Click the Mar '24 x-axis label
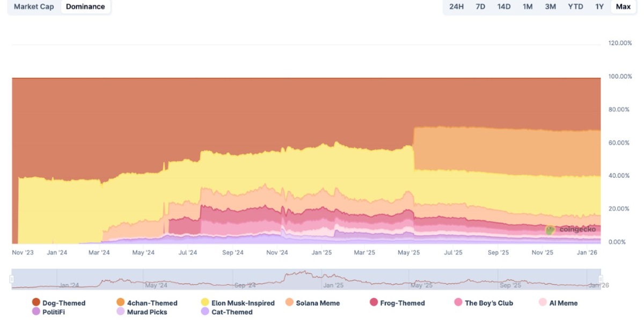This screenshot has width=644, height=320. click(99, 252)
